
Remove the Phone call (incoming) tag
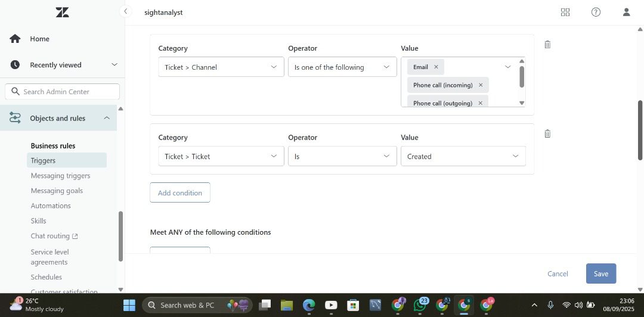[481, 85]
